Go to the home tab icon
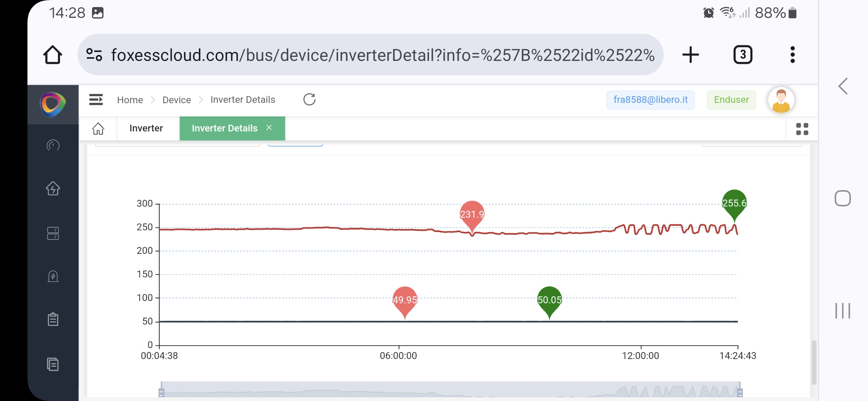Image resolution: width=868 pixels, height=401 pixels. [x=98, y=128]
